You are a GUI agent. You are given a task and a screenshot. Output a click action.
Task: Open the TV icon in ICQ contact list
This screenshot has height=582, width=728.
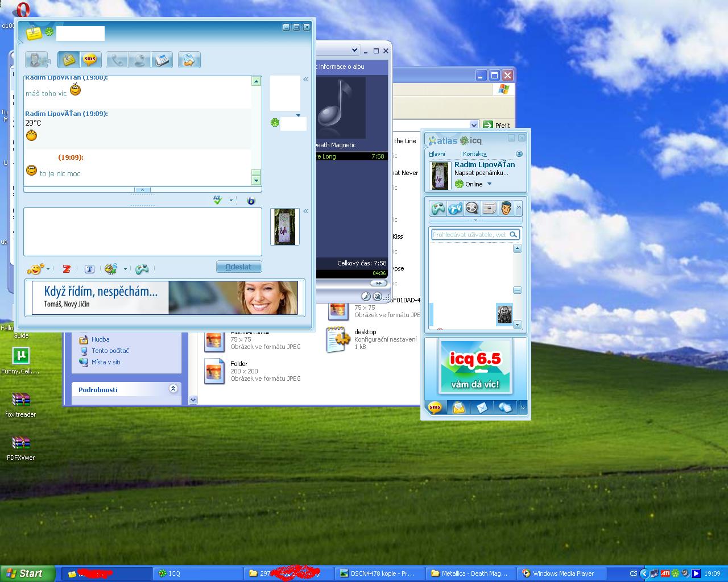[455, 208]
